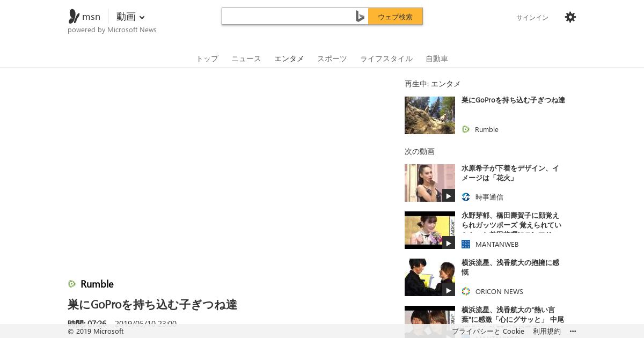The image size is (644, 338).
Task: Click the powered by Microsoft News text
Action: (x=112, y=30)
